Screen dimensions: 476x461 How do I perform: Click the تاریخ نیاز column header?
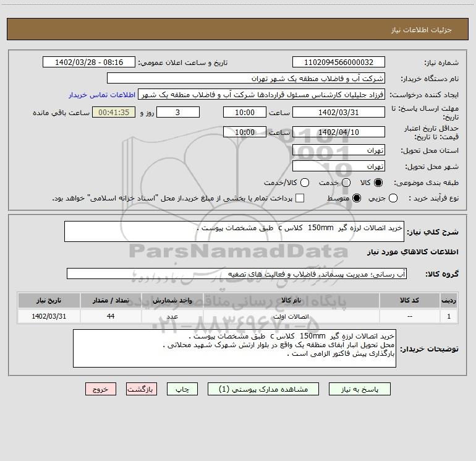pos(49,300)
